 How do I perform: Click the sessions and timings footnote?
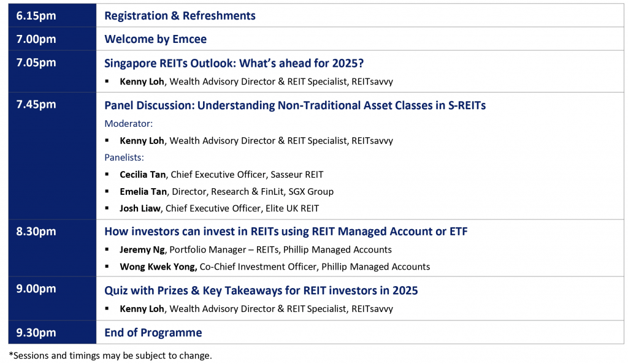coord(110,355)
